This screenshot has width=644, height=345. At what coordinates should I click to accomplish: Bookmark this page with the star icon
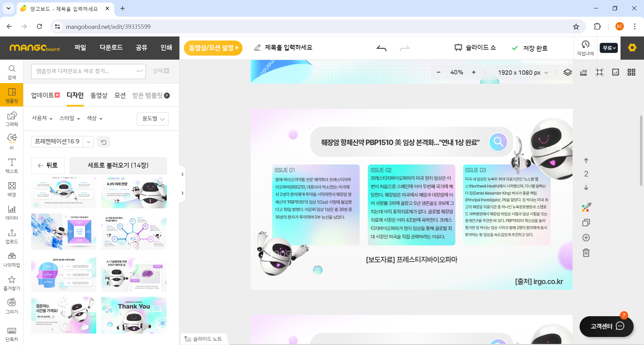tap(576, 26)
